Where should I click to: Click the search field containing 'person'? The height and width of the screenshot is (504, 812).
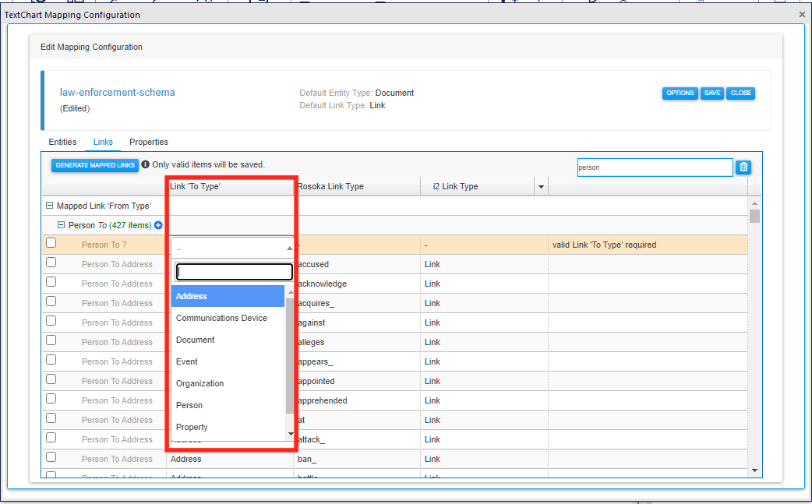655,167
